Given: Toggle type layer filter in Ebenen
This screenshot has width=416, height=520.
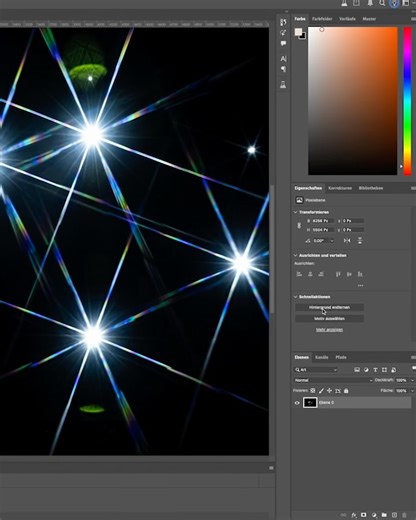Looking at the screenshot, I should [x=375, y=370].
